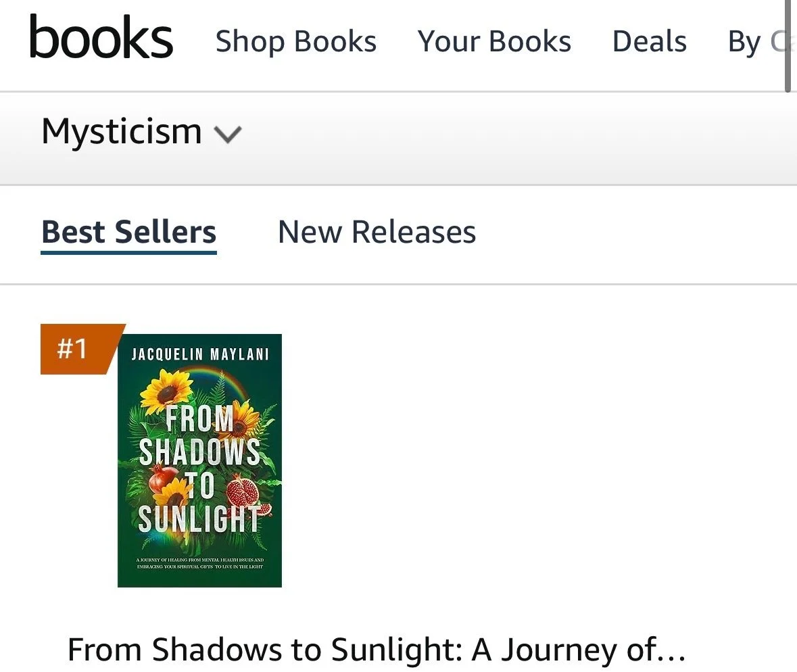
Task: Open the From Shadows to Sunlight cover thumbnail
Action: click(x=199, y=460)
